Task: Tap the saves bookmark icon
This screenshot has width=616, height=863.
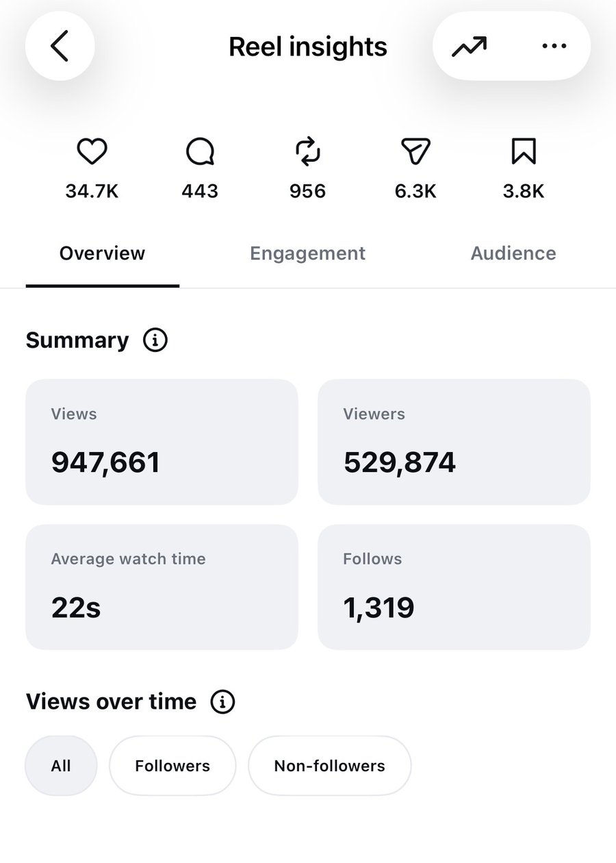Action: point(524,152)
